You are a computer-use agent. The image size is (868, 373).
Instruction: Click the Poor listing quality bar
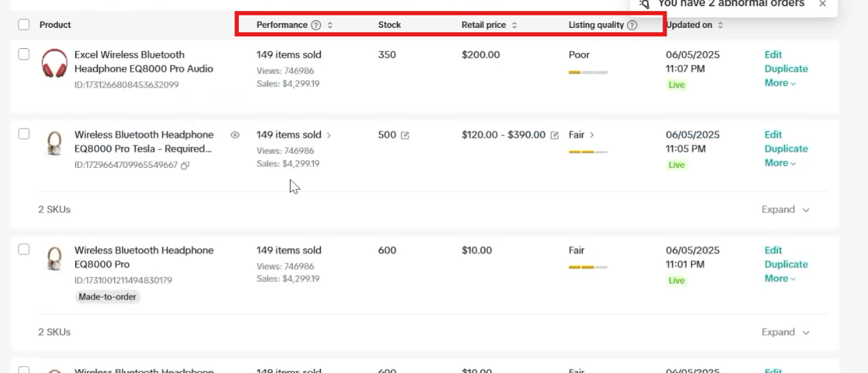click(x=588, y=73)
